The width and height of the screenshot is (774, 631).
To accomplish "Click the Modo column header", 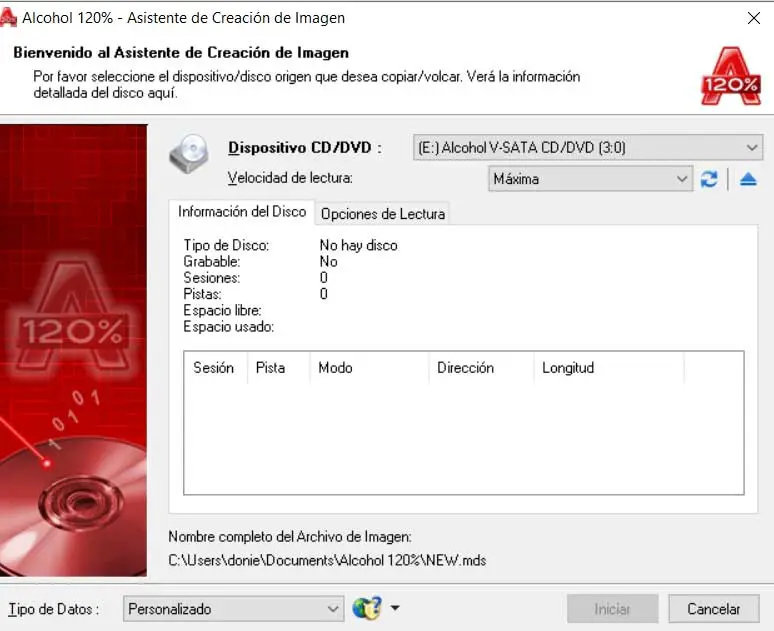I will tap(369, 368).
